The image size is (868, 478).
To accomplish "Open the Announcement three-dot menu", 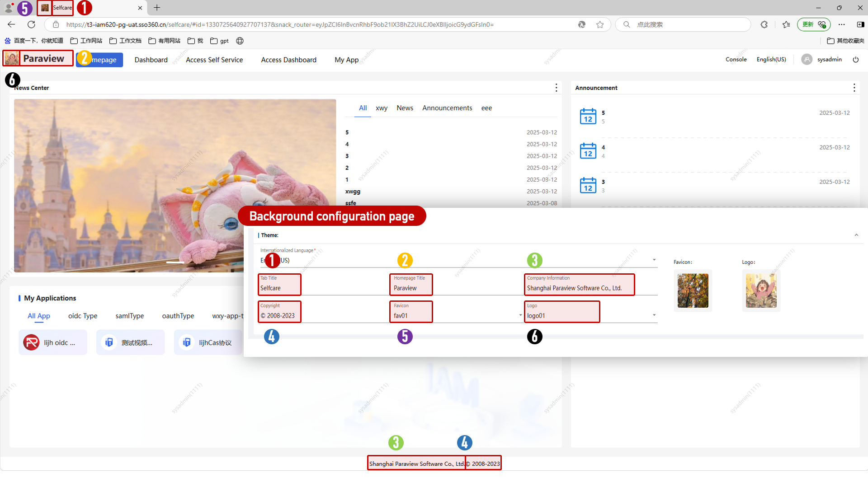I will [854, 88].
